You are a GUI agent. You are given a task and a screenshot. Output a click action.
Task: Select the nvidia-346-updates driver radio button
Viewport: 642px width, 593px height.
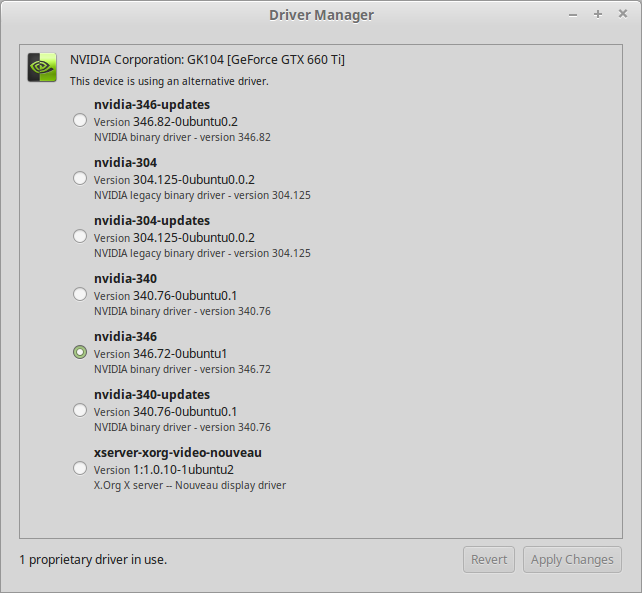point(80,120)
